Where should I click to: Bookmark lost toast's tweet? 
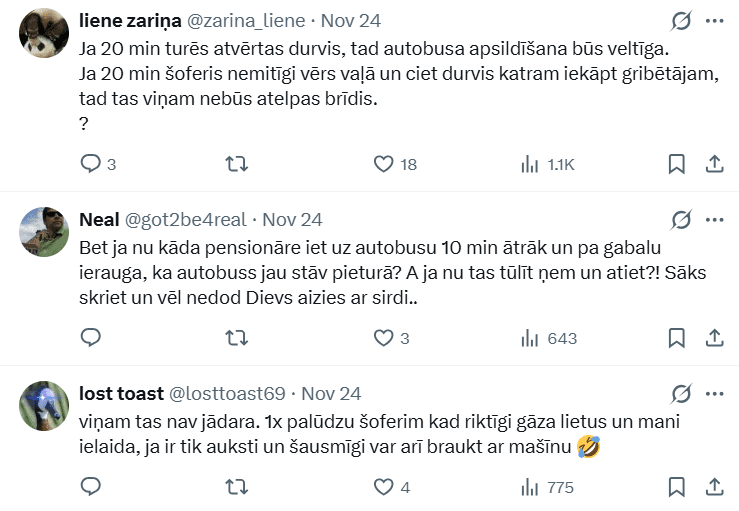point(676,487)
